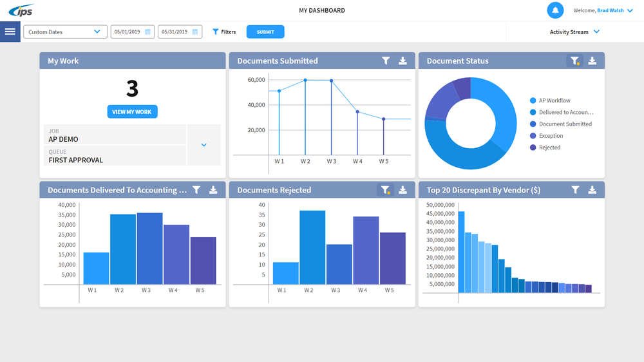Click the VIEW MY WORK button
This screenshot has height=362, width=644.
(132, 112)
